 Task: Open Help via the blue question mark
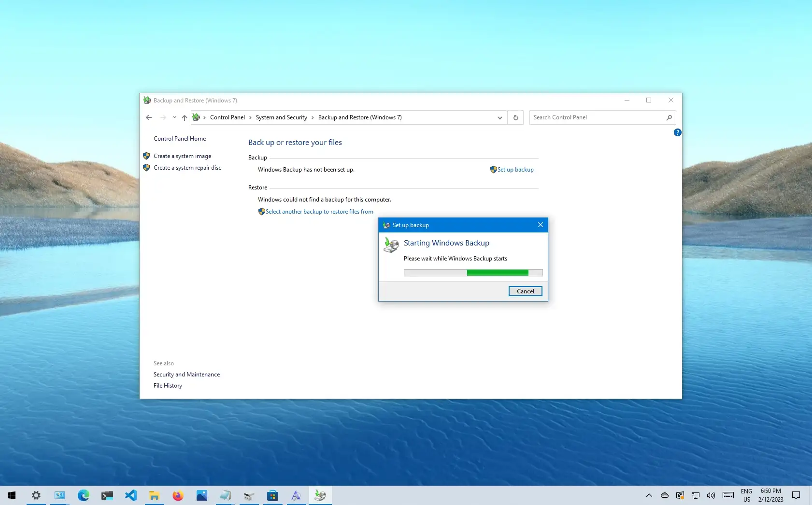click(x=677, y=132)
